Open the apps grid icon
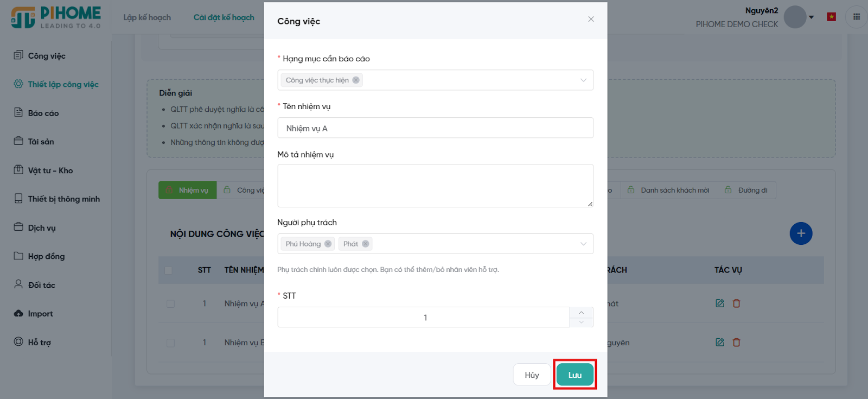Screen dimensions: 868x399 pyautogui.click(x=857, y=17)
